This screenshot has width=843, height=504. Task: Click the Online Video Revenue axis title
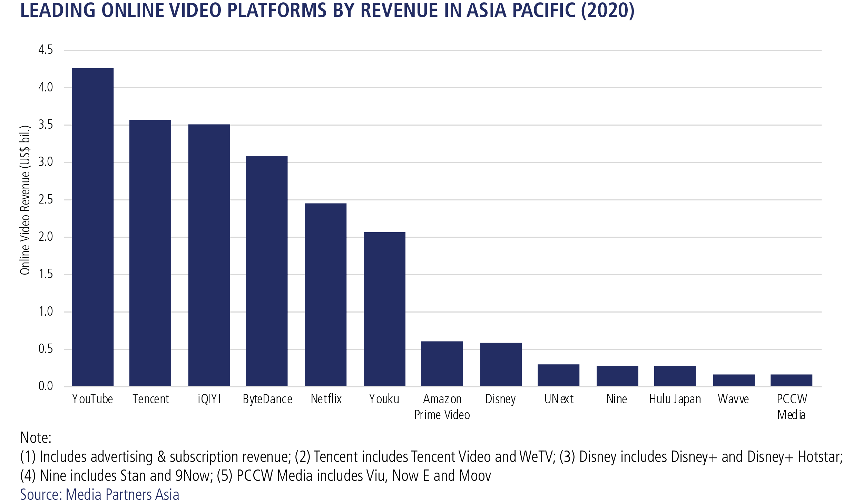(x=25, y=200)
